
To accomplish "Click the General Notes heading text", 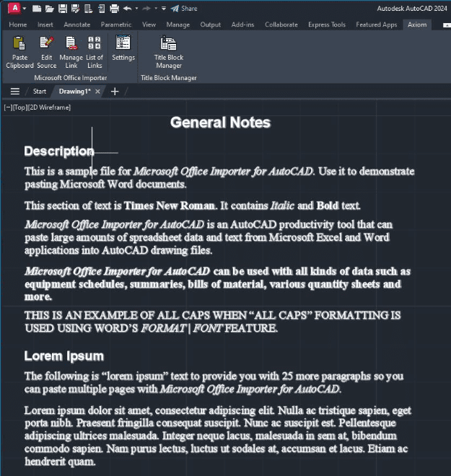I will point(220,123).
